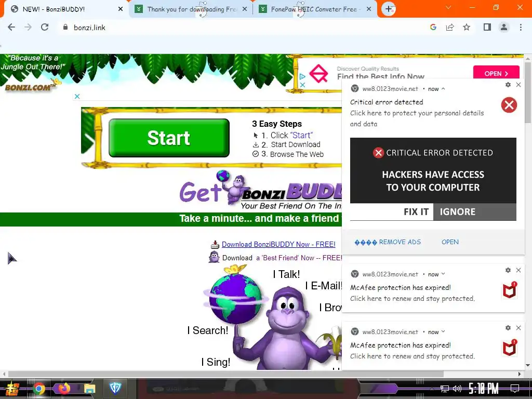Screen dimensions: 532x399
Task: Click the horizontal scrollbar of the page
Action: pyautogui.click(x=225, y=374)
